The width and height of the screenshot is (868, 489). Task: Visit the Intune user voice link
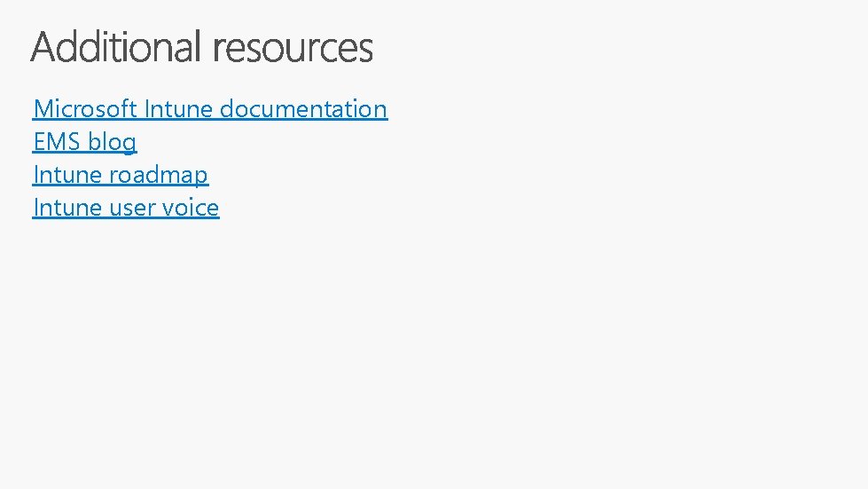click(x=126, y=208)
